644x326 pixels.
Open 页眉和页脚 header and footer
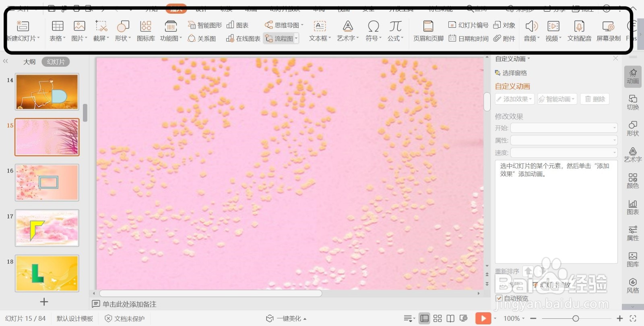428,31
